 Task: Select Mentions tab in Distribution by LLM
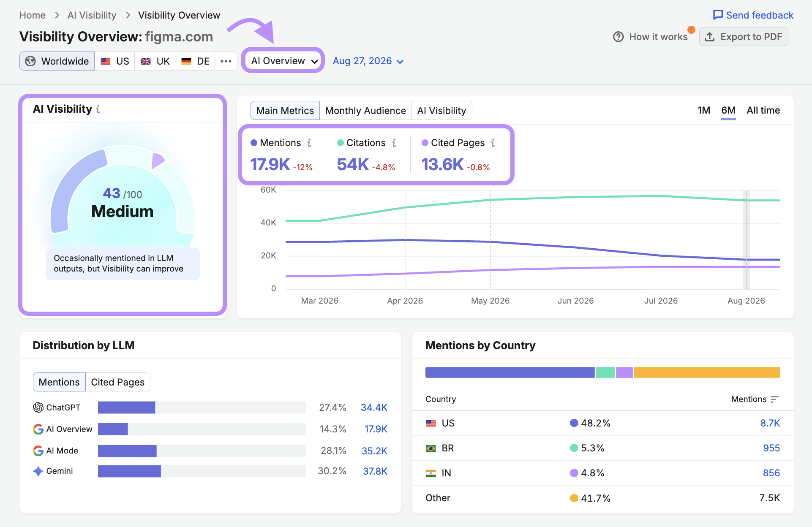click(x=59, y=382)
